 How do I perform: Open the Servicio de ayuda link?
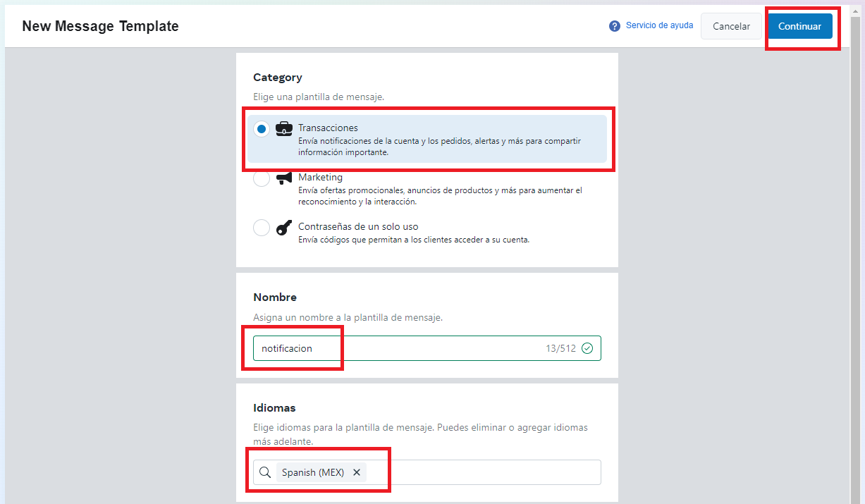click(x=659, y=25)
